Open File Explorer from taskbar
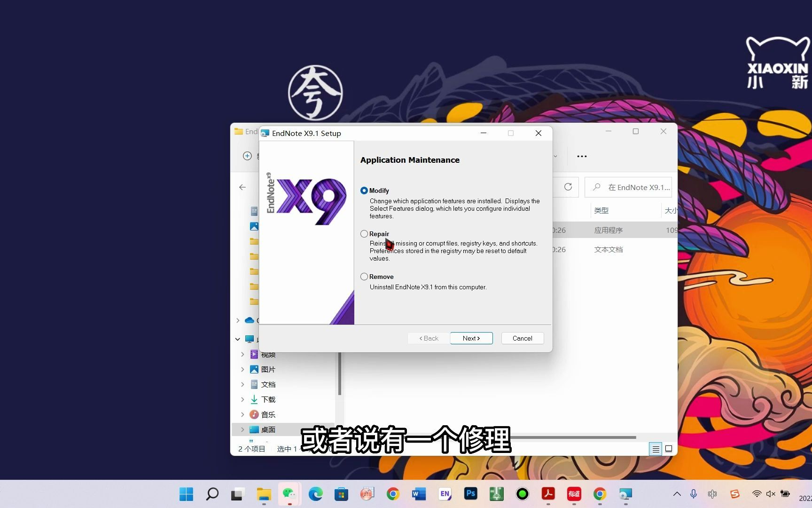Viewport: 812px width, 508px height. point(264,494)
